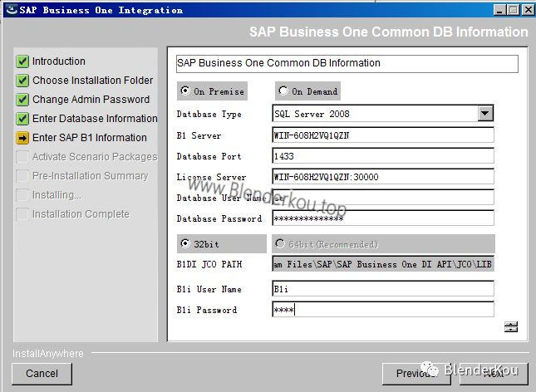Click the Pre-Installation Summary step box

(22, 176)
